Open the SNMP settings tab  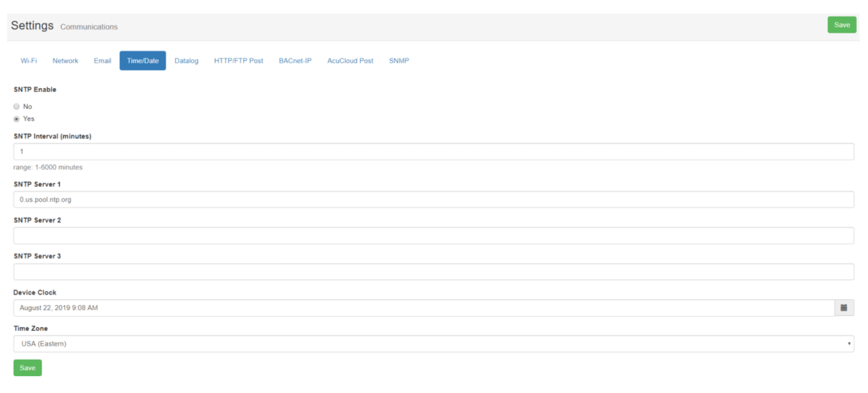(x=399, y=61)
